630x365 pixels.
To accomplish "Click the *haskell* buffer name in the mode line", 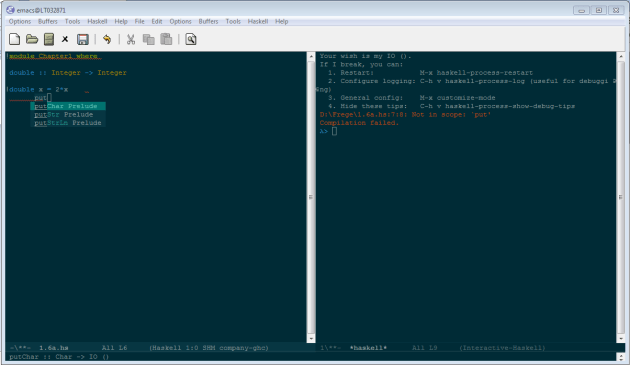I will (368, 348).
